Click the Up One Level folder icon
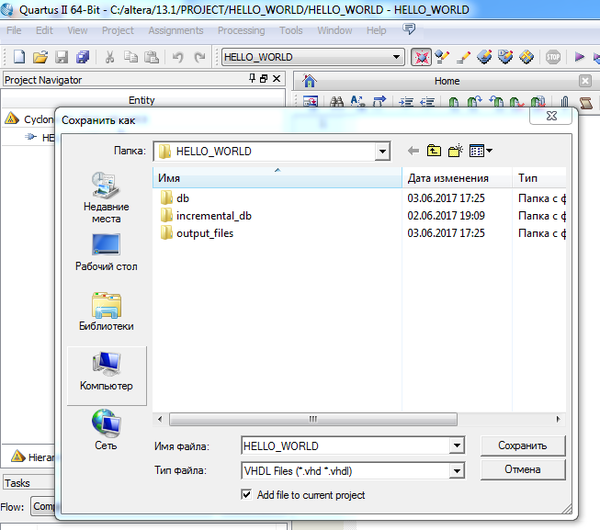Image resolution: width=600 pixels, height=530 pixels. click(434, 151)
